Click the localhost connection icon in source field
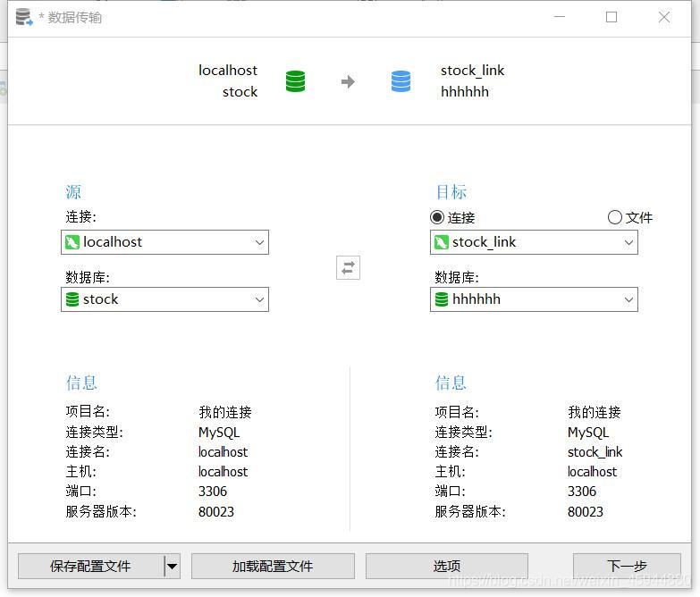The height and width of the screenshot is (597, 700). (x=72, y=242)
